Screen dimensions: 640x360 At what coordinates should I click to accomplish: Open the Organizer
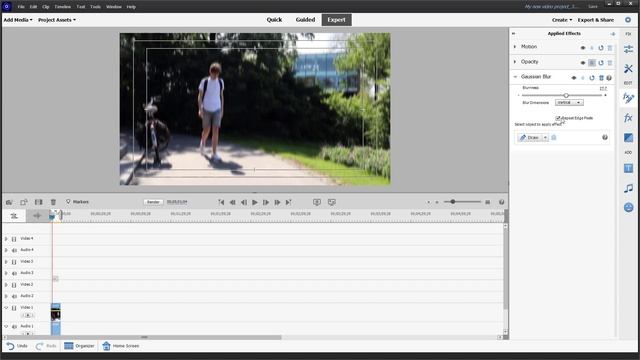[79, 346]
